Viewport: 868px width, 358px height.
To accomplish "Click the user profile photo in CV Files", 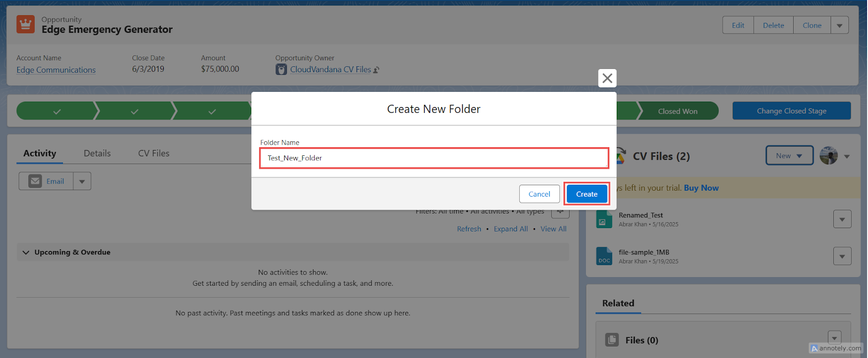I will point(828,156).
